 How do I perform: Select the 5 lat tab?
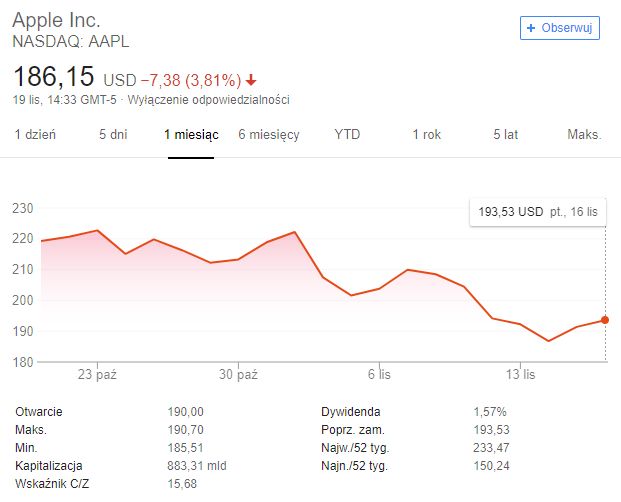tap(505, 135)
